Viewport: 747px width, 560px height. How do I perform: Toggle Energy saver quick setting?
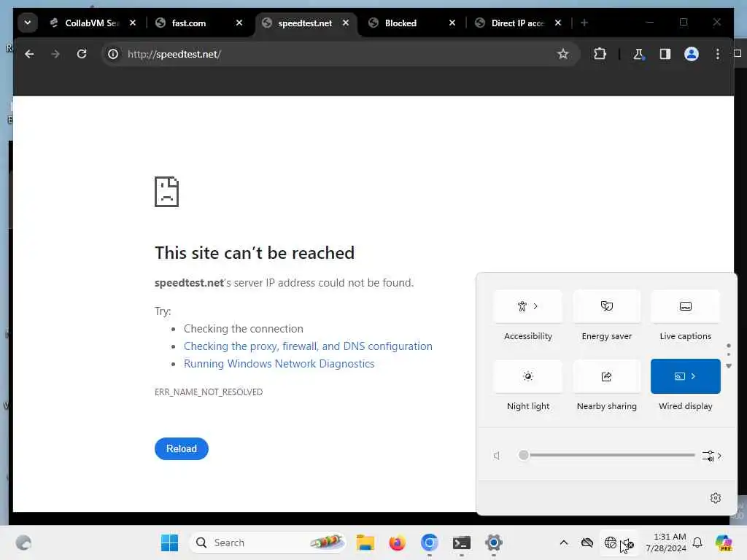pyautogui.click(x=606, y=307)
